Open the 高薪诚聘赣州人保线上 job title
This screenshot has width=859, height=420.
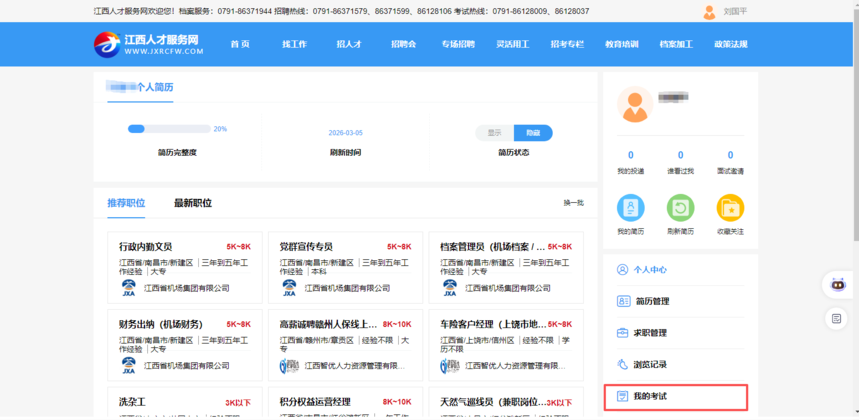(328, 324)
